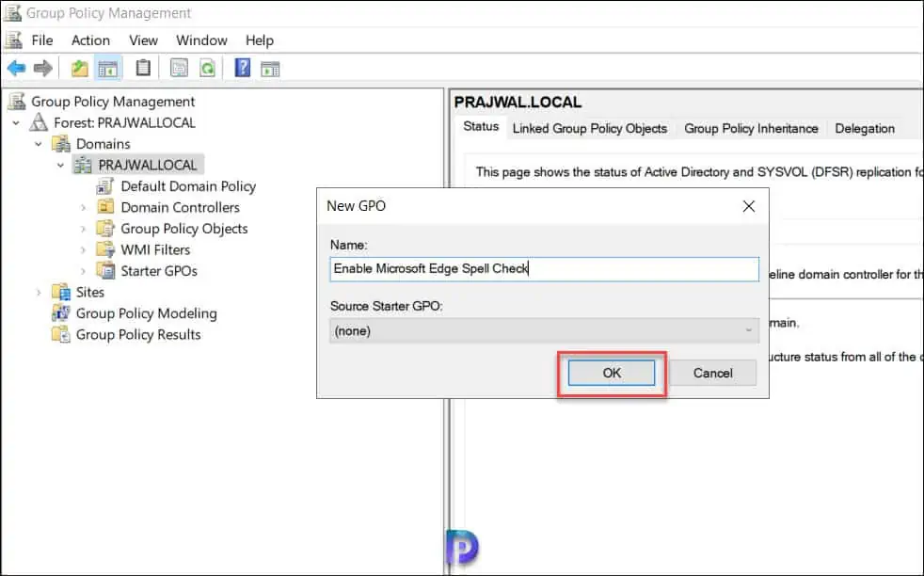Click the Up one level folder icon

point(80,69)
